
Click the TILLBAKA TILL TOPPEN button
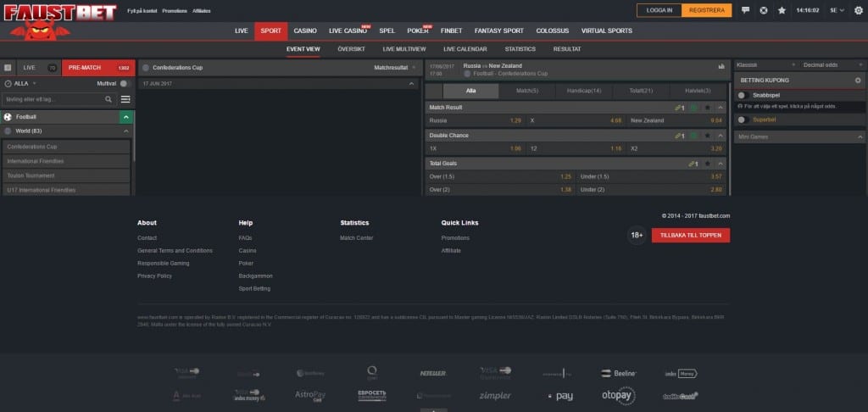point(691,236)
